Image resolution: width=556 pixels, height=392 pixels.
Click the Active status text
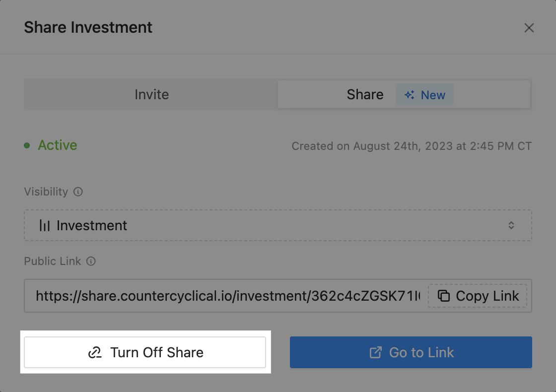[58, 145]
